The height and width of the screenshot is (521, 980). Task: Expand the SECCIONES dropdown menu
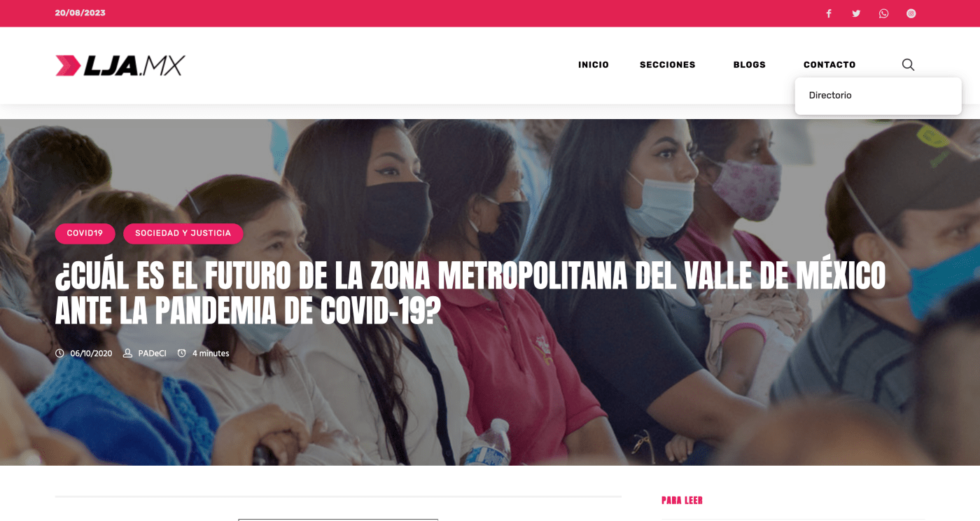pos(667,64)
